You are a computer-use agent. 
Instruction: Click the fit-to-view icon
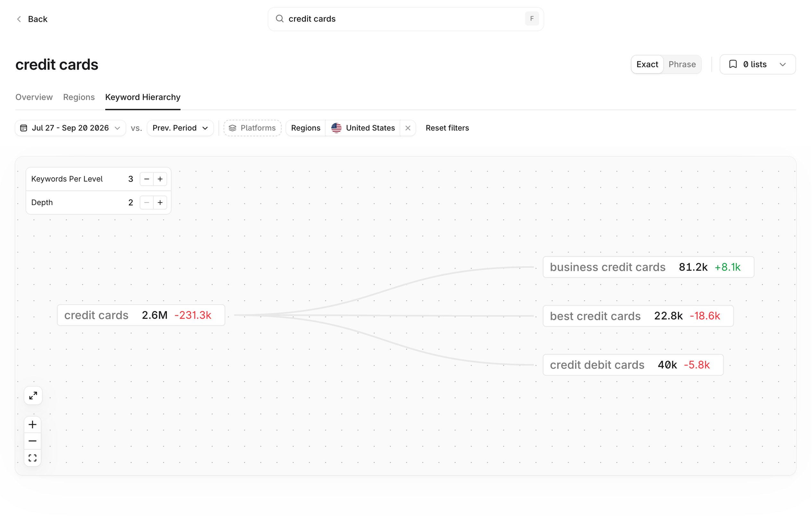click(x=32, y=458)
